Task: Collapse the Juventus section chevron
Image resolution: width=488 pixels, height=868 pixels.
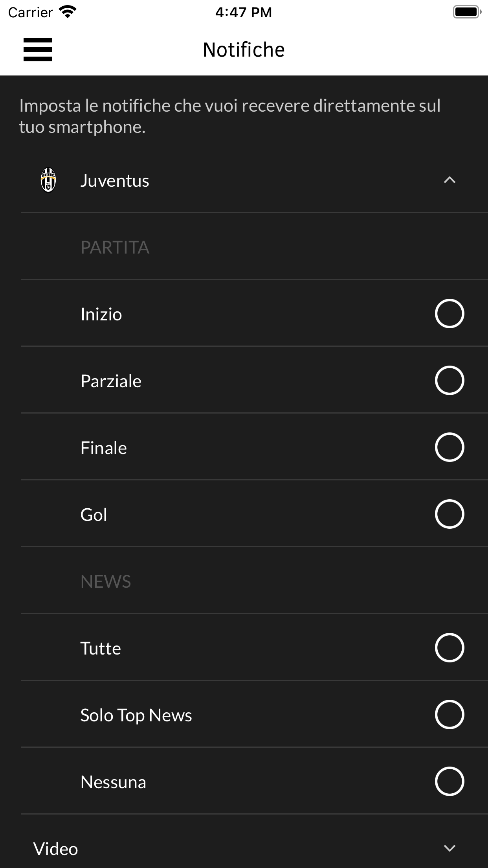Action: click(x=449, y=180)
